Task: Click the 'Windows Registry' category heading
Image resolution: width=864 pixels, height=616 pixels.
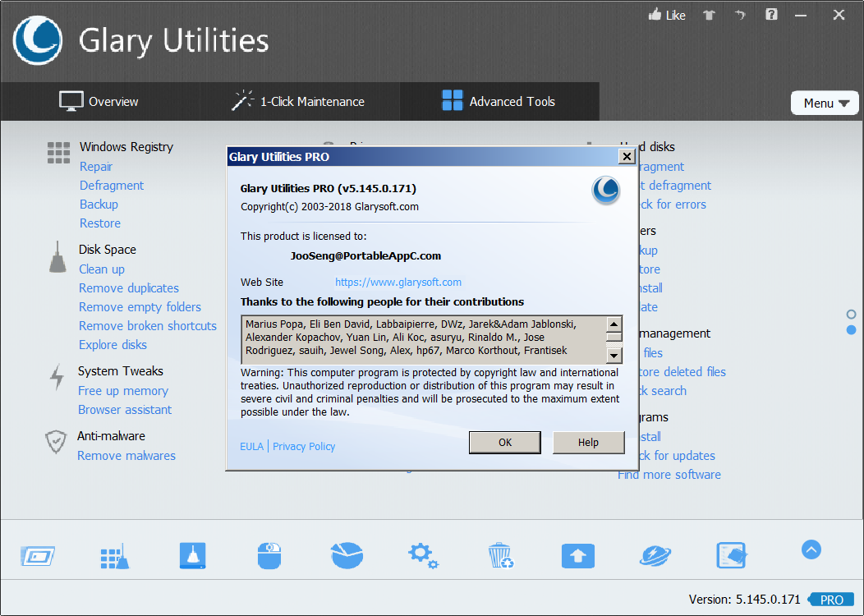Action: [x=126, y=147]
